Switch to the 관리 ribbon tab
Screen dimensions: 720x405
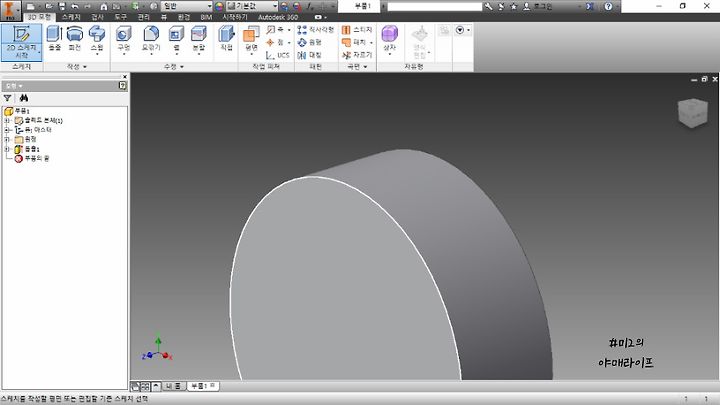pyautogui.click(x=144, y=17)
